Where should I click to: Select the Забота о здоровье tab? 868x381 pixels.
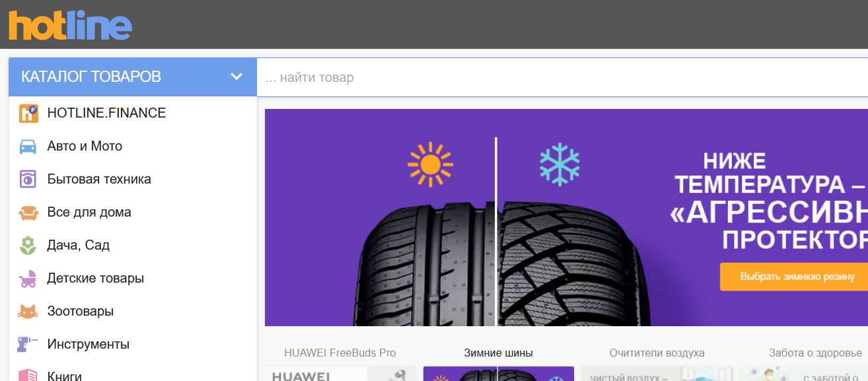click(815, 353)
